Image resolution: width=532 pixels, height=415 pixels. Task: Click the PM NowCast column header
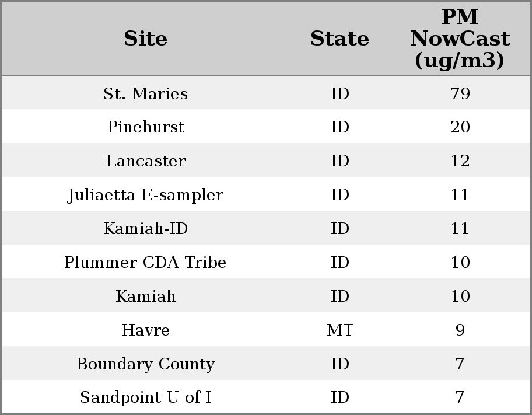pyautogui.click(x=460, y=39)
